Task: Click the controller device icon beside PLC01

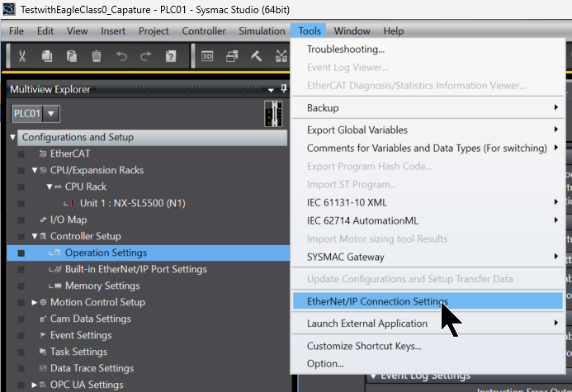Action: click(273, 114)
